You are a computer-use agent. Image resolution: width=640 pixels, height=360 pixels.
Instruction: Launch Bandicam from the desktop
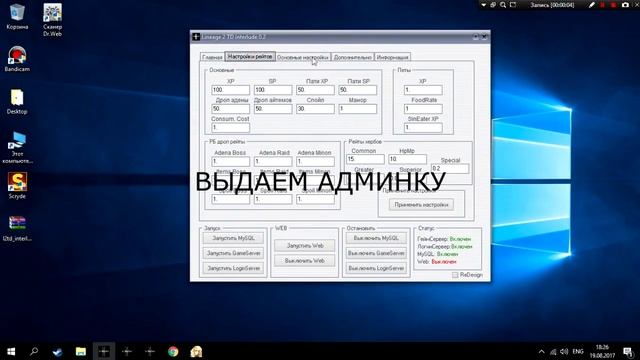17,59
